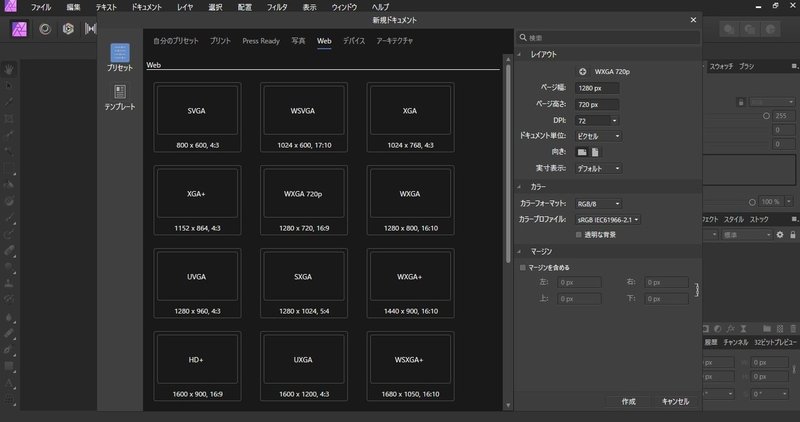The height and width of the screenshot is (422, 800).
Task: Open the カラーフォーマット dropdown showing RGB/8
Action: [598, 204]
